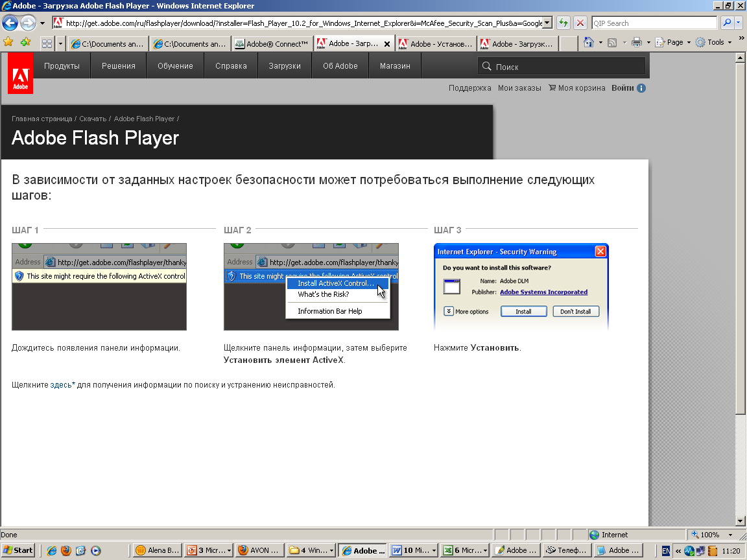The image size is (747, 560).
Task: Click the browser Back arrow button
Action: click(10, 23)
